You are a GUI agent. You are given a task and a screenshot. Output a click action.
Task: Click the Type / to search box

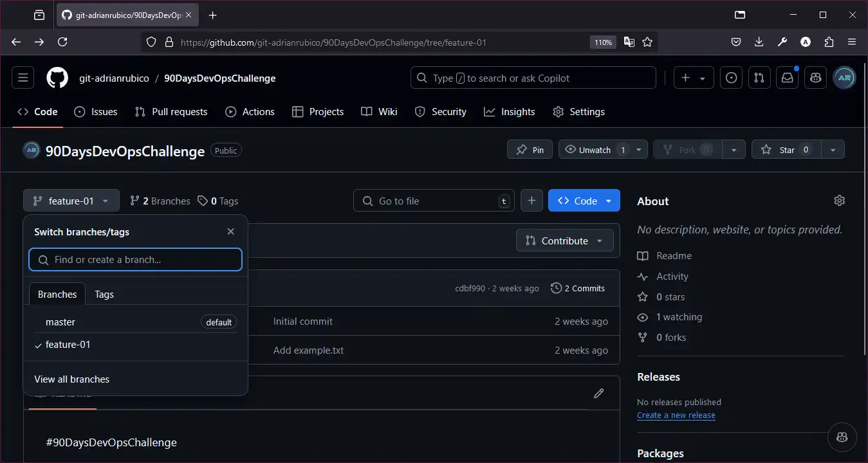533,78
